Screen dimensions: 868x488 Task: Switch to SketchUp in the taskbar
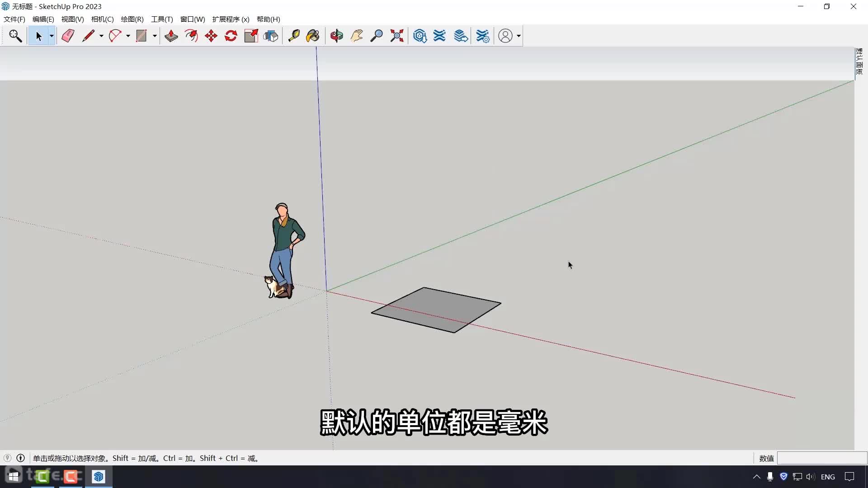pyautogui.click(x=99, y=477)
